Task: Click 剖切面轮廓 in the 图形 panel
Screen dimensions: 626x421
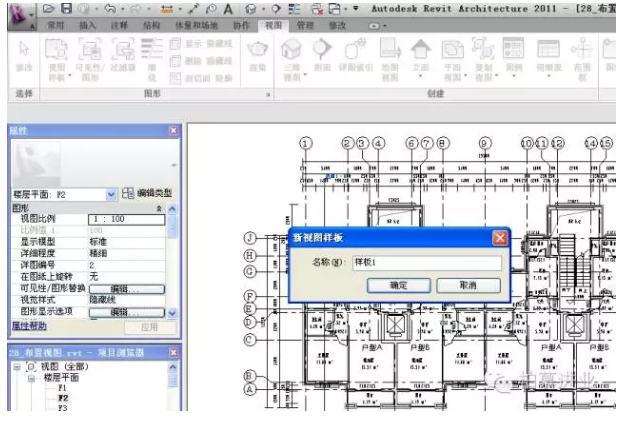Action: pyautogui.click(x=201, y=78)
